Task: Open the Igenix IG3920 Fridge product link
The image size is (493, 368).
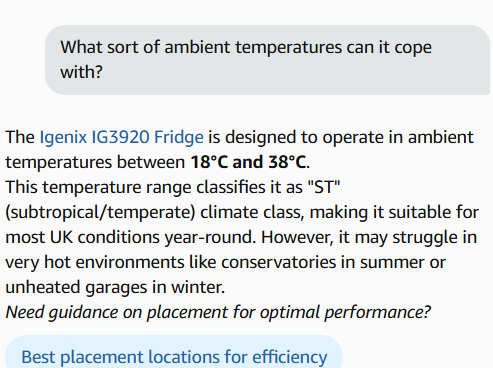Action: 122,137
